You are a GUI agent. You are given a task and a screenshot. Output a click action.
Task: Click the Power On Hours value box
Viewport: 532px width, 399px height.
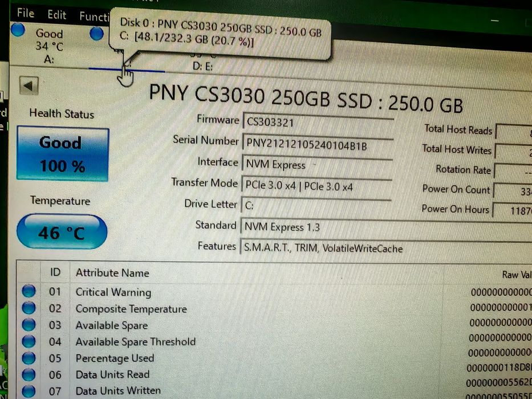(512, 211)
